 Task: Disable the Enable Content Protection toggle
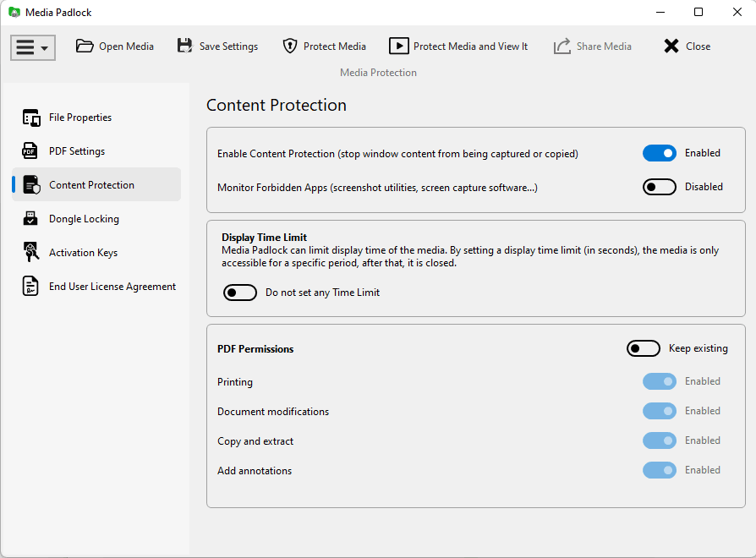(660, 153)
